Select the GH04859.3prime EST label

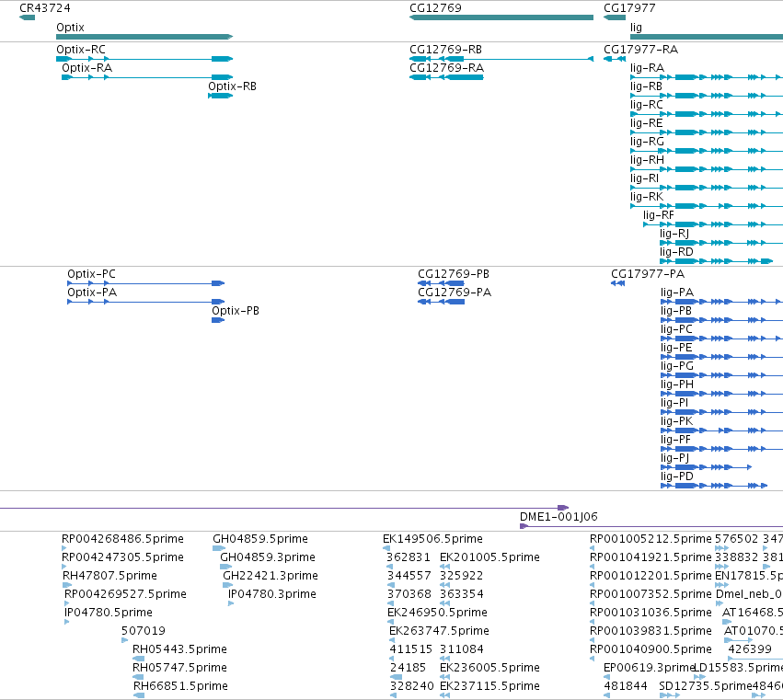pos(268,557)
